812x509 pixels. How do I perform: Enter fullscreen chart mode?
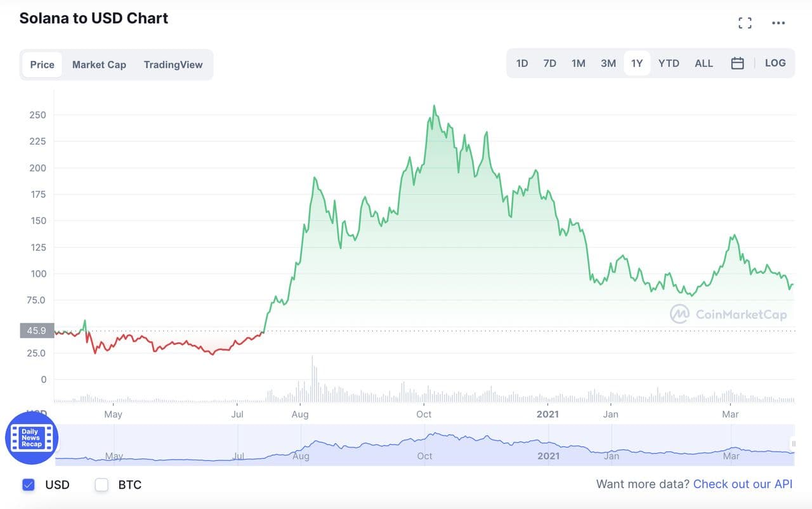click(x=745, y=23)
